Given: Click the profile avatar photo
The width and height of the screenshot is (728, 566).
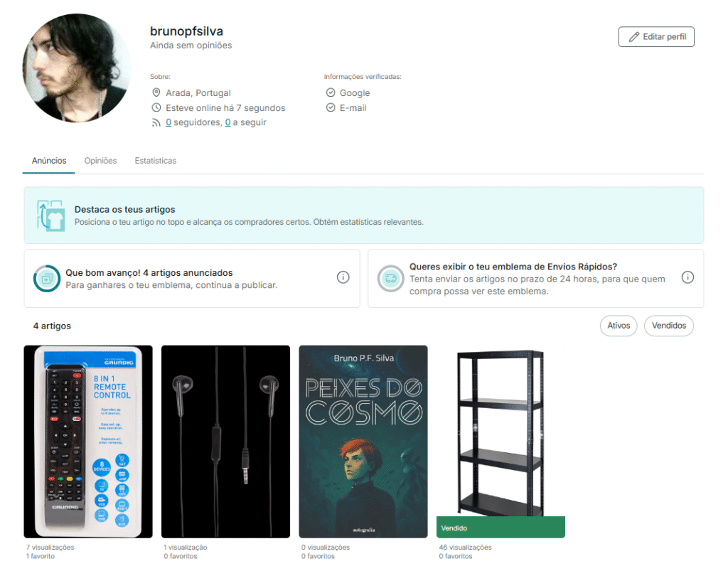Looking at the screenshot, I should [77, 68].
